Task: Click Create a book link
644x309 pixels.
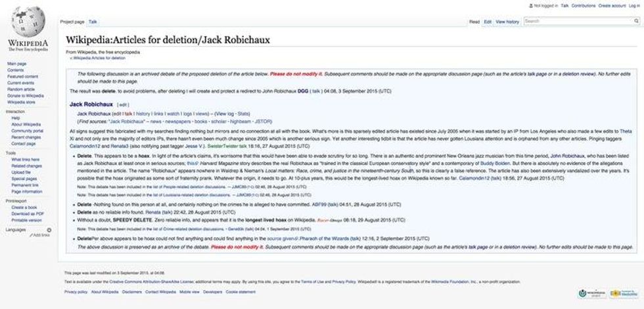Action: pyautogui.click(x=24, y=208)
